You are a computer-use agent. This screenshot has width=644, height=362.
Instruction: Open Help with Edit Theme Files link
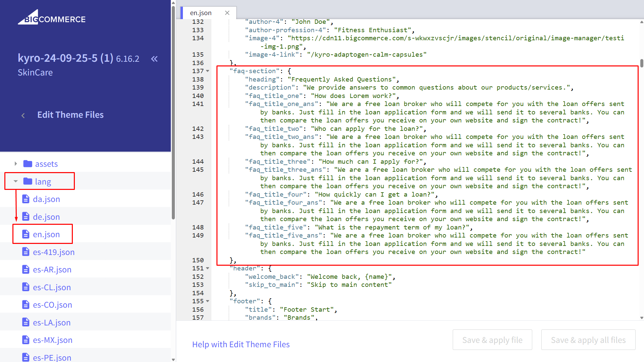tap(241, 344)
